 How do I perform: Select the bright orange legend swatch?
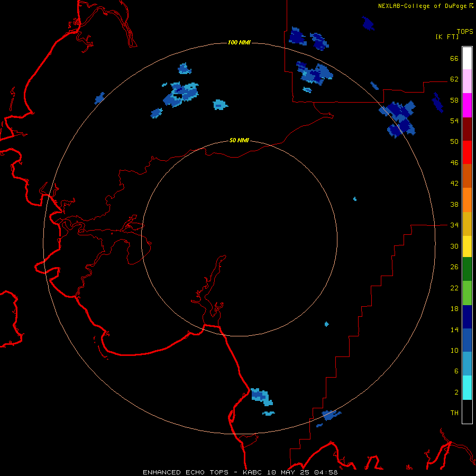click(467, 200)
